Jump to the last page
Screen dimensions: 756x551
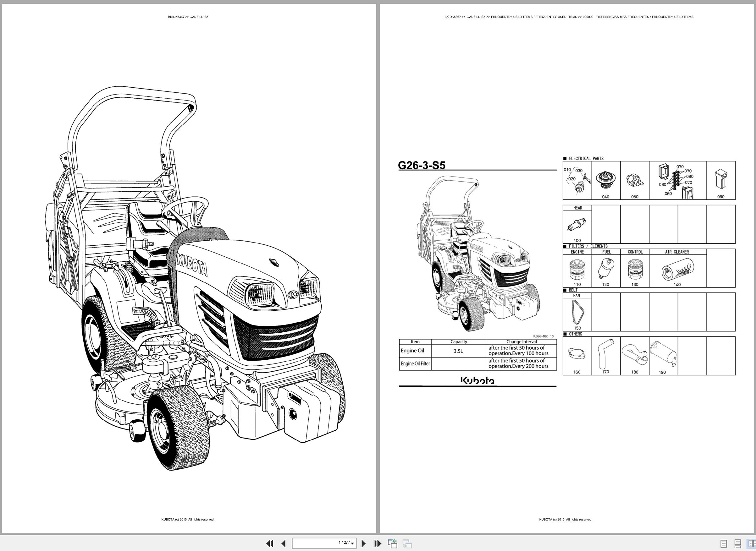[378, 543]
